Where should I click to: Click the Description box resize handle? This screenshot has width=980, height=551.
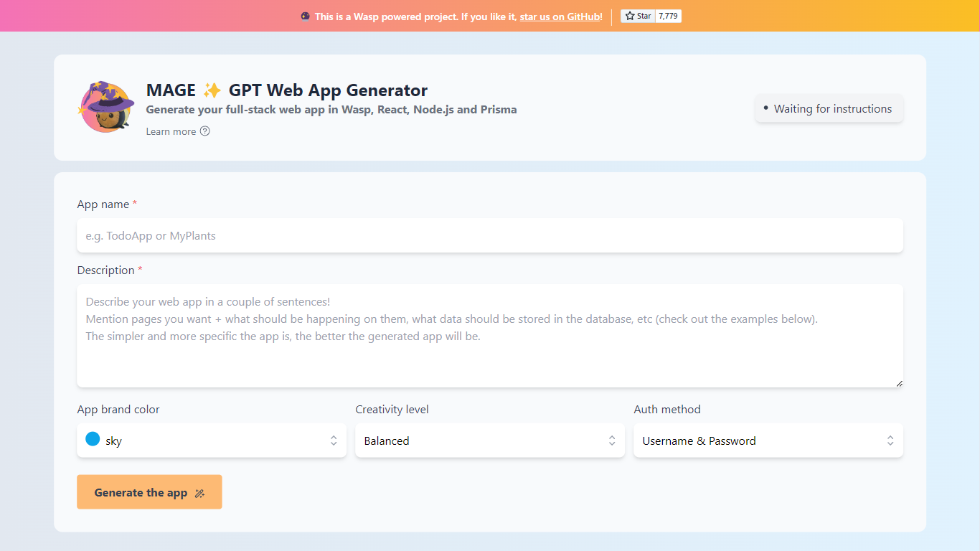[899, 383]
